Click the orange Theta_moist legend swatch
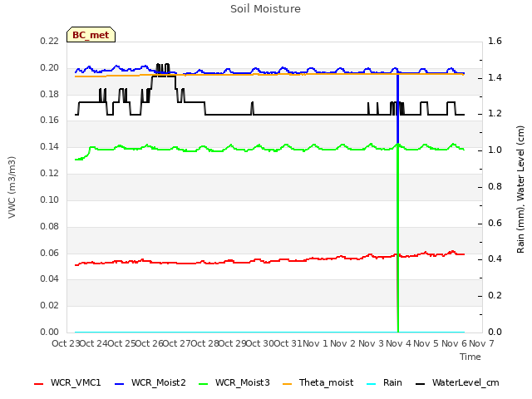Viewport: 532px width, 399px height. click(x=287, y=384)
